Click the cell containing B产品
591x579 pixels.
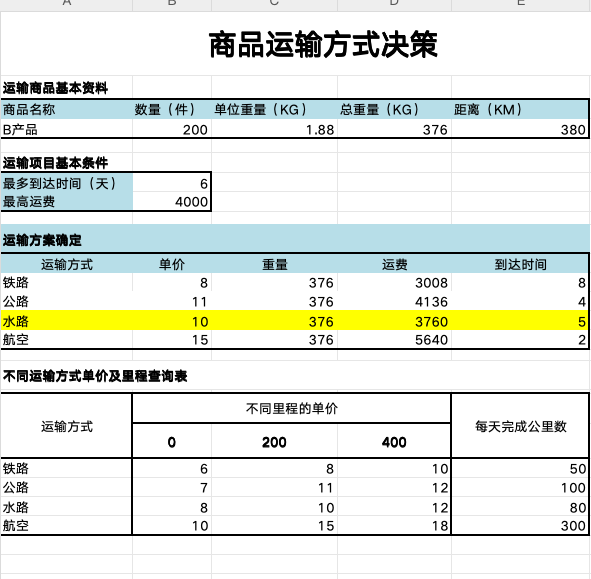66,129
